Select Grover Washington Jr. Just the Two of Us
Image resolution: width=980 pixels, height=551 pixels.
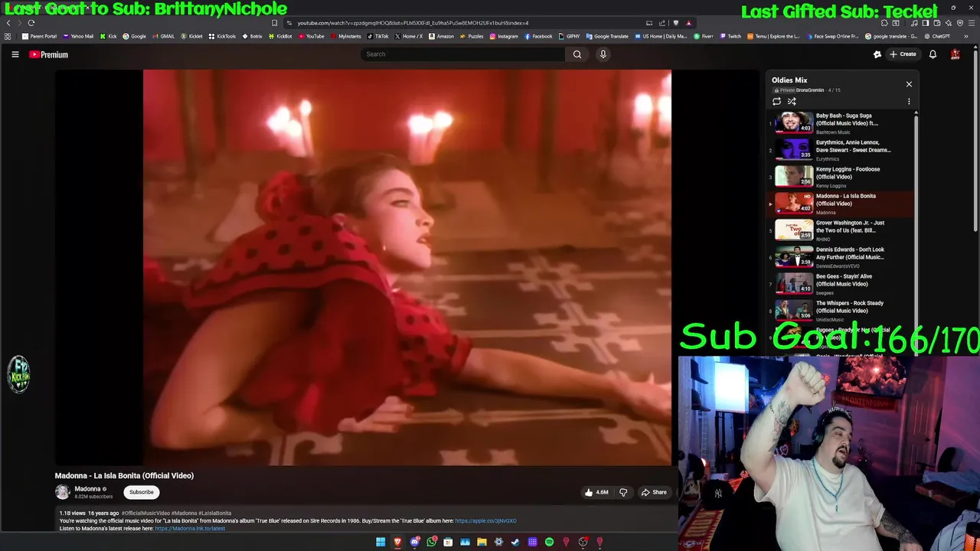(x=842, y=230)
